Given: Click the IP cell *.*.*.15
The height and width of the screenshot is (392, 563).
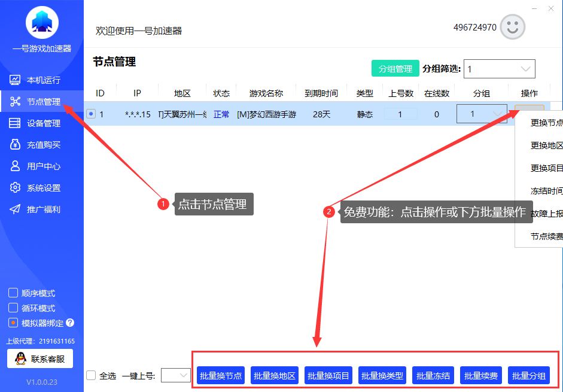Looking at the screenshot, I should [x=138, y=114].
